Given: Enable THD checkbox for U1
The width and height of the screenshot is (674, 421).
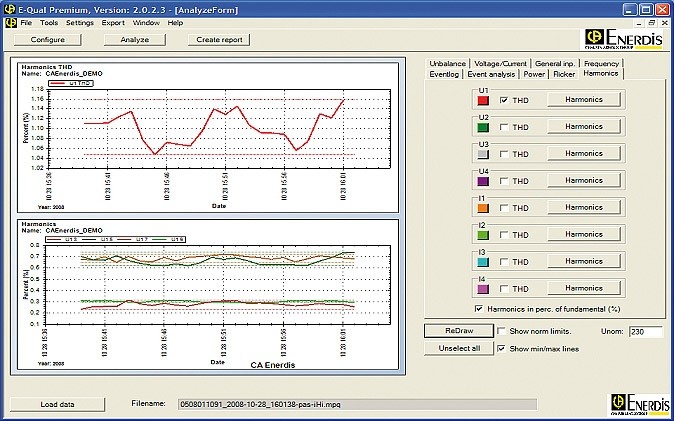Looking at the screenshot, I should point(504,100).
